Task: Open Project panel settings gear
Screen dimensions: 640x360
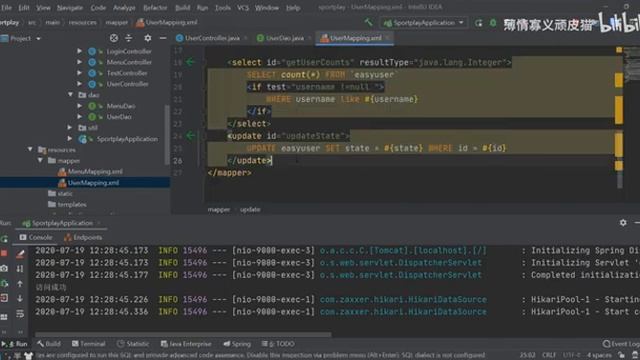Action: (147, 38)
